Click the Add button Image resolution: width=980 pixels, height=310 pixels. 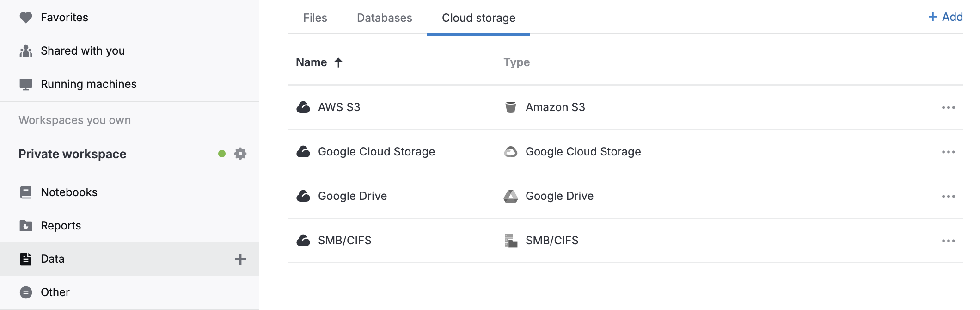(x=945, y=17)
